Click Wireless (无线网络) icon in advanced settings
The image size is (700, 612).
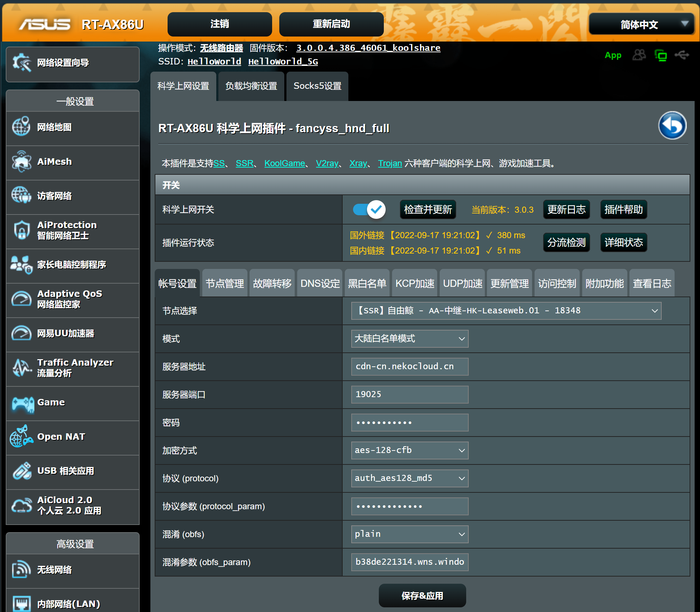coord(21,569)
